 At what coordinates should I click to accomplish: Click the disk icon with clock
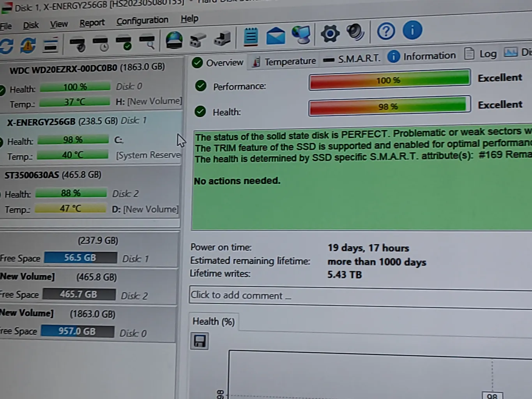[x=101, y=44]
